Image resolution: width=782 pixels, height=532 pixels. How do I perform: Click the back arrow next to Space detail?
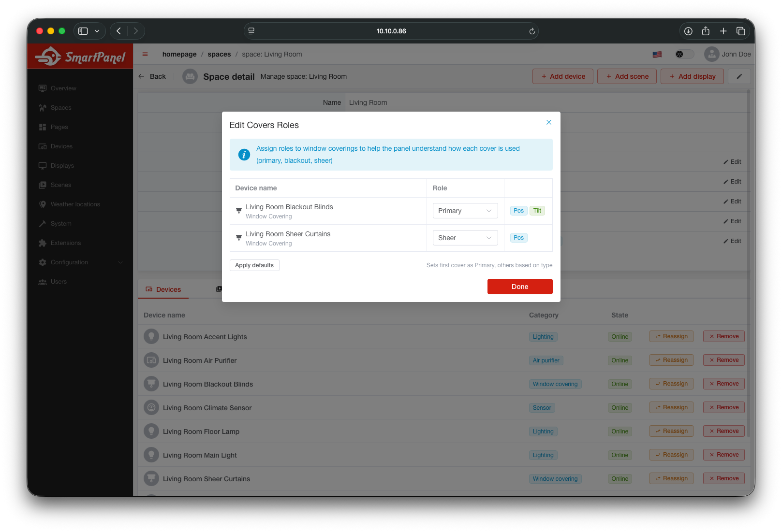point(141,76)
